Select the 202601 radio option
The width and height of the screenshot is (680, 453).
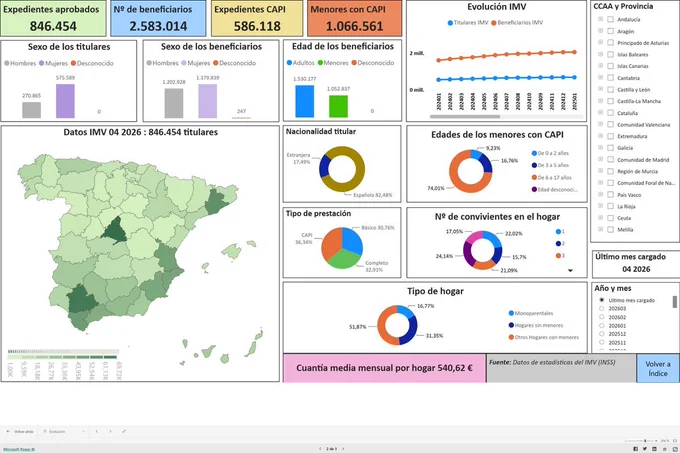click(x=602, y=326)
